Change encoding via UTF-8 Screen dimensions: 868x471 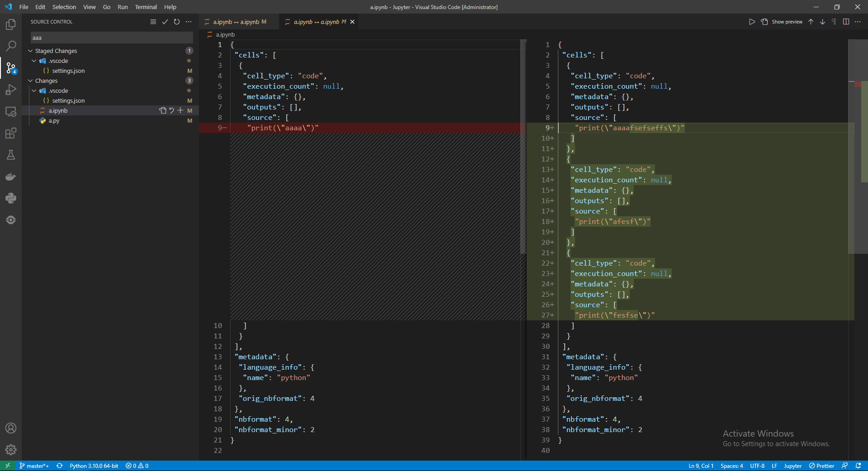click(x=757, y=466)
